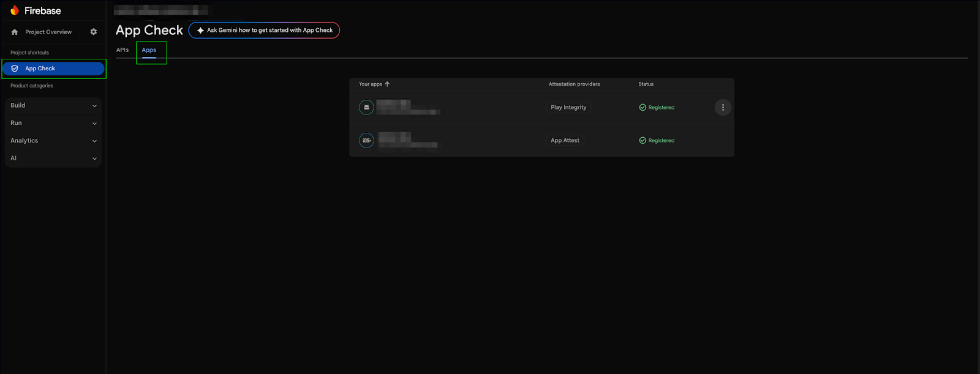Image resolution: width=980 pixels, height=374 pixels.
Task: Ask Gemini how to get started with App Check
Action: [x=264, y=30]
